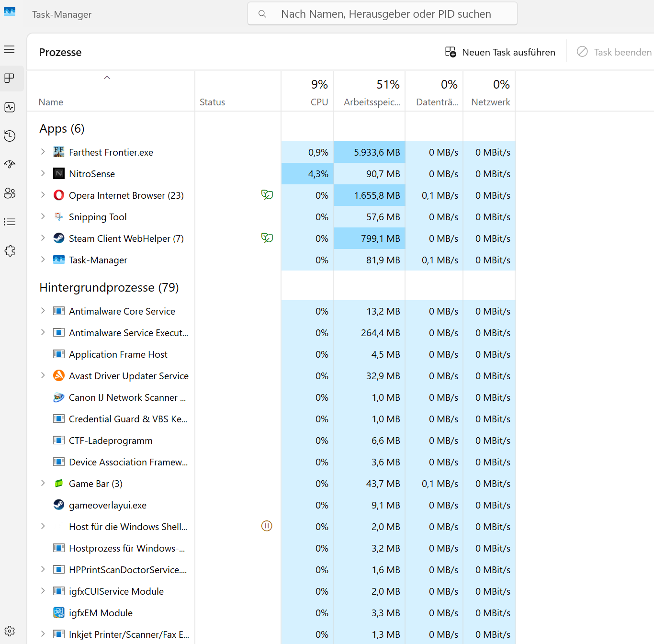Open App history sidebar icon

tap(10, 136)
